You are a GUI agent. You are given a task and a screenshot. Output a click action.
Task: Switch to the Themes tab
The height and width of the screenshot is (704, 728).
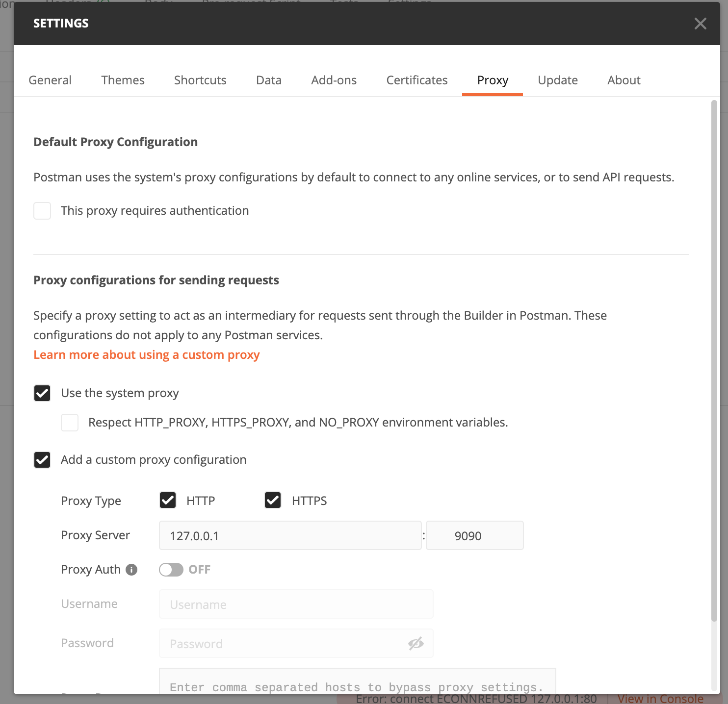coord(123,80)
